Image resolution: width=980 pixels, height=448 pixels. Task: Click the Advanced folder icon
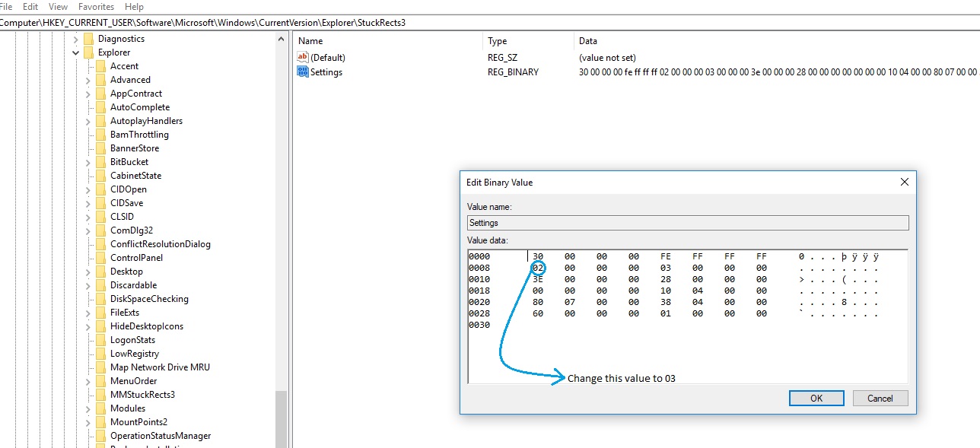point(100,80)
